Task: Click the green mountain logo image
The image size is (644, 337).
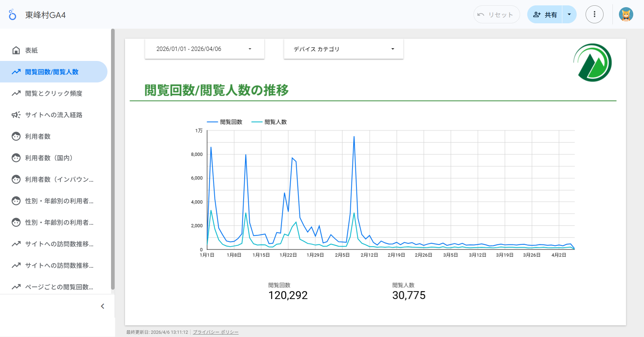Action: click(x=592, y=63)
